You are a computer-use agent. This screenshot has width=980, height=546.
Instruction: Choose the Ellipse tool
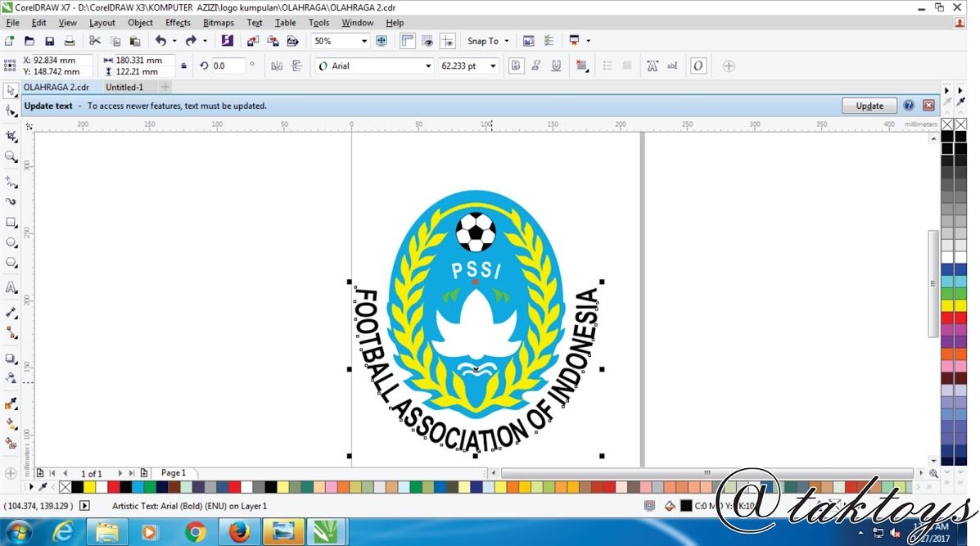[x=11, y=242]
